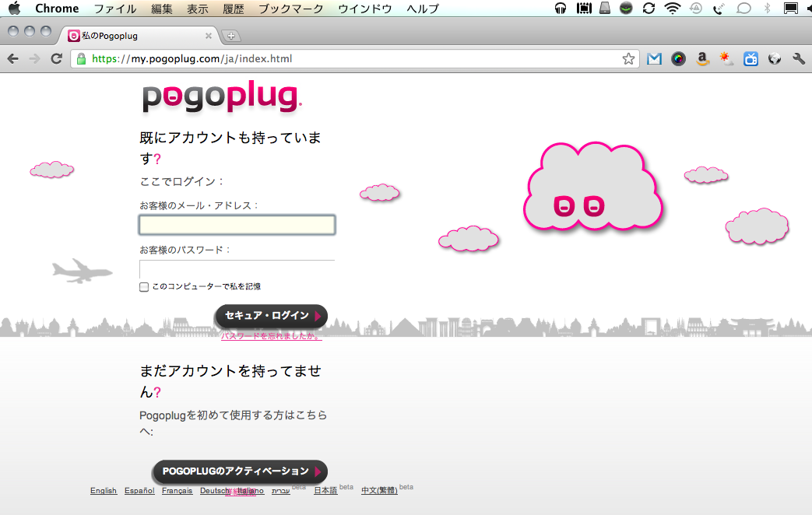Bookmark page with the star icon

point(628,59)
